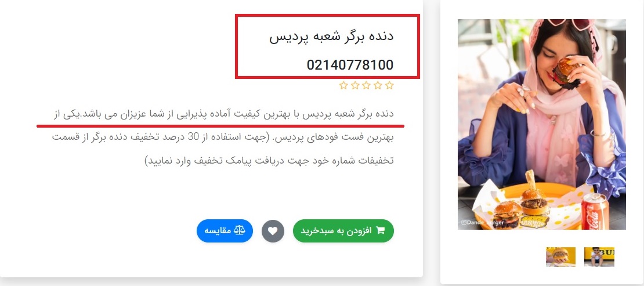Click the underlined first description sentence

tap(223, 114)
